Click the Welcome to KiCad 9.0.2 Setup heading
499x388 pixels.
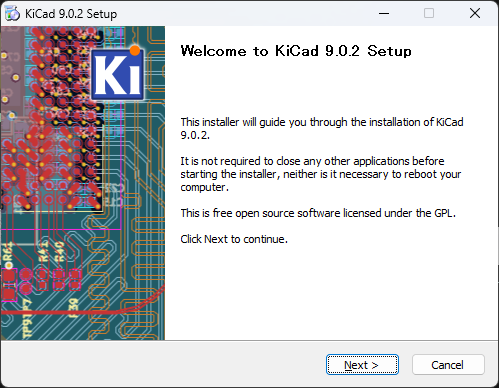tap(296, 51)
